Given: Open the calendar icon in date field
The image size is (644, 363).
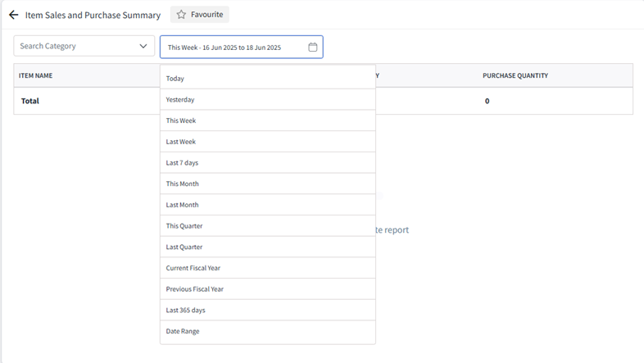Looking at the screenshot, I should point(312,48).
